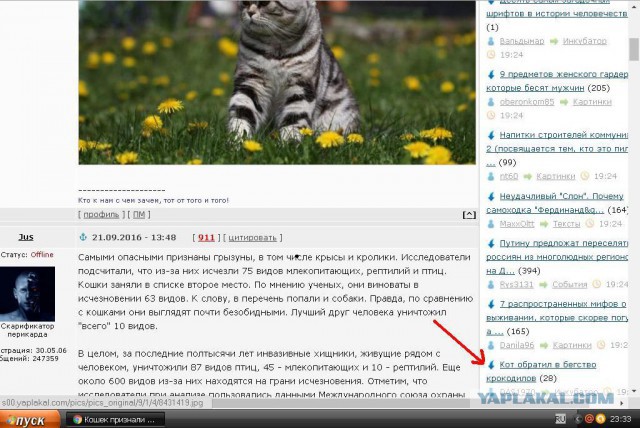Screen dimensions: 640x428
Task: Click the Chrome icon in the taskbar
Action: [x=77, y=419]
